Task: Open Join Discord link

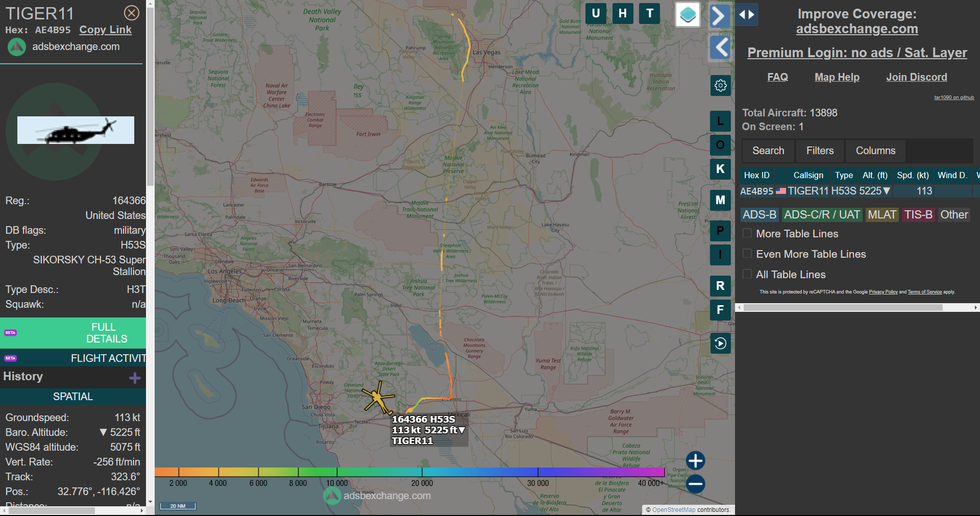Action: pos(917,77)
